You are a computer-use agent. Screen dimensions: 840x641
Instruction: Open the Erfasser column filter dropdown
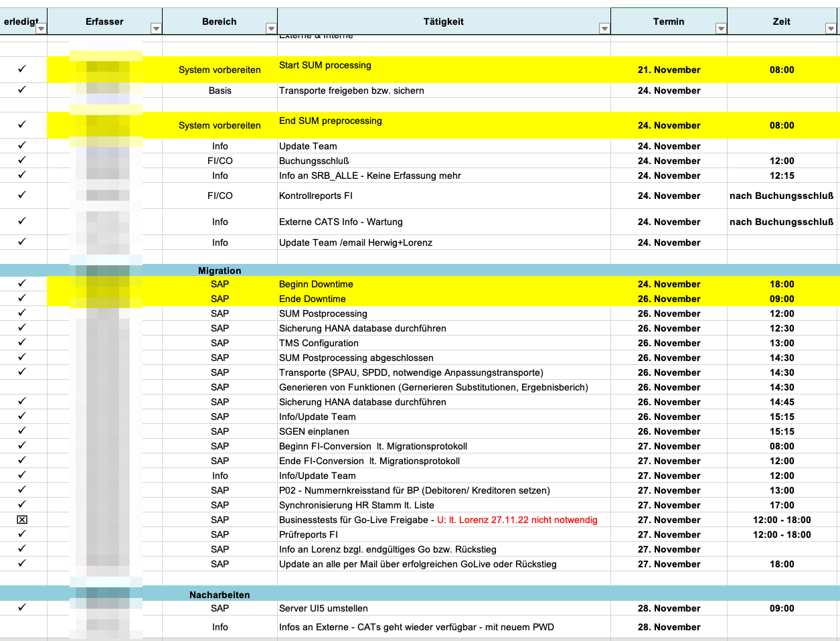(x=156, y=29)
